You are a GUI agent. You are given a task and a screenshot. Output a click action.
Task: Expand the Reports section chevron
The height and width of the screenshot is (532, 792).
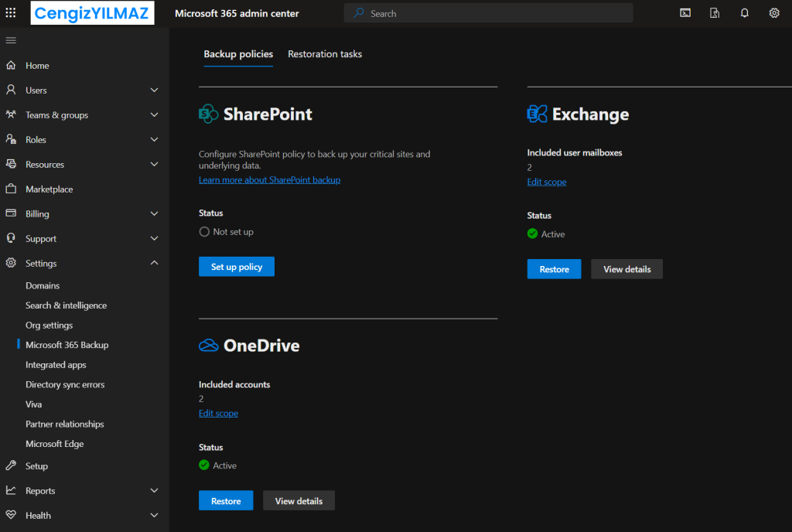coord(154,491)
